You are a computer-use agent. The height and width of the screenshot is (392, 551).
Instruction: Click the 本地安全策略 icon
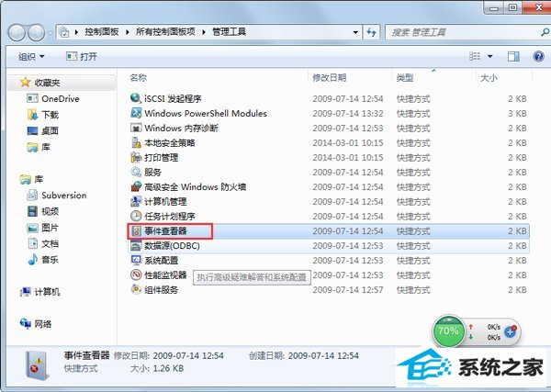point(136,142)
